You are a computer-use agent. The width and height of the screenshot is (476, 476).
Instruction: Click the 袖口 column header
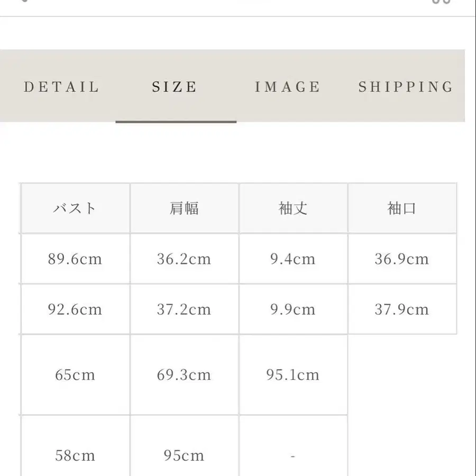coord(402,208)
